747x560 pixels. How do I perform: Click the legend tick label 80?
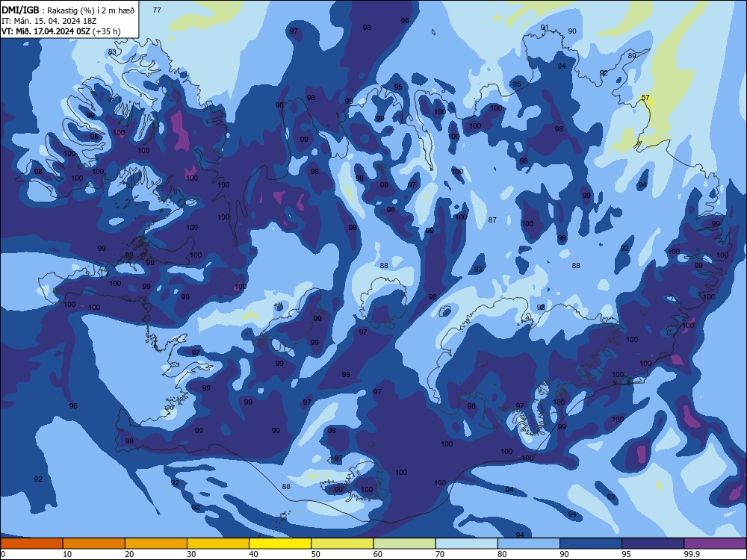(x=502, y=554)
